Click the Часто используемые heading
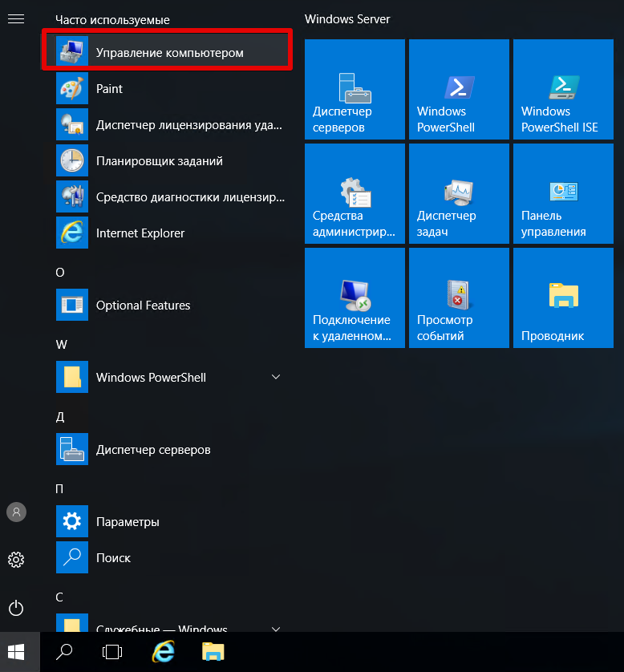Viewport: 624px width, 672px height. click(112, 20)
